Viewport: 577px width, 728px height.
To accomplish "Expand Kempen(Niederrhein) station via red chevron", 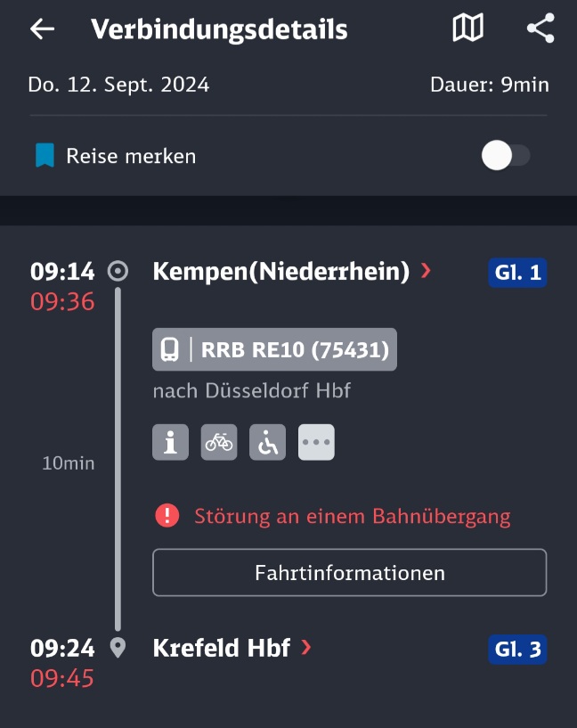I will click(x=426, y=270).
